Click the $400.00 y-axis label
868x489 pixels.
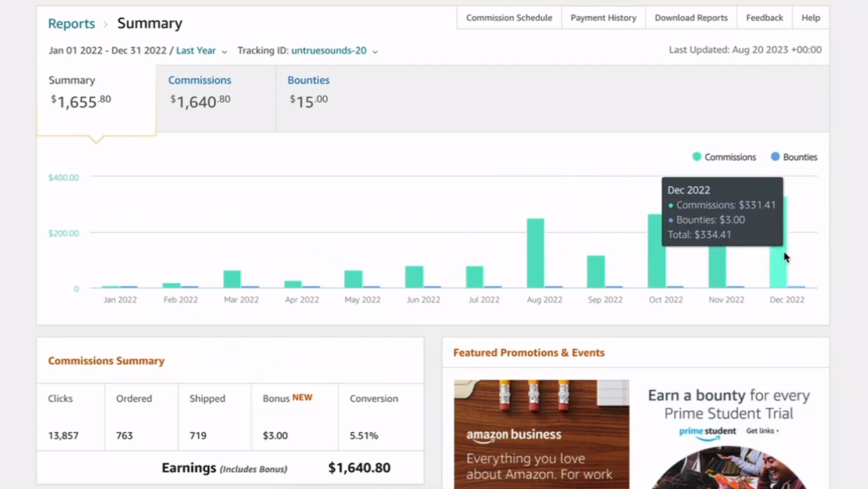[x=64, y=178]
